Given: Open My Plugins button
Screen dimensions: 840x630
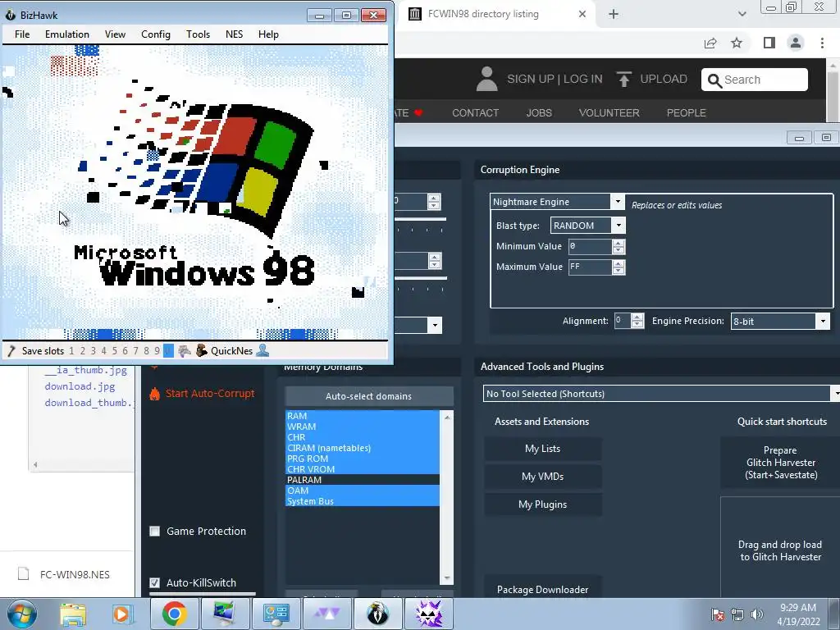Looking at the screenshot, I should click(x=543, y=504).
